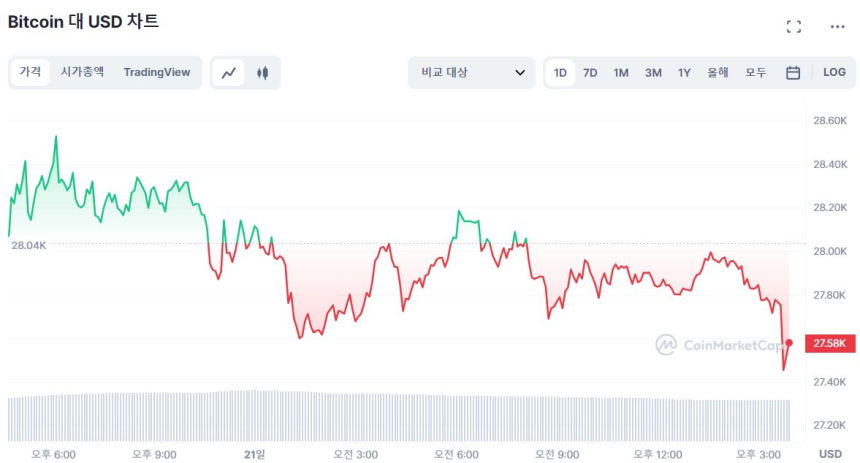The image size is (860, 463).
Task: Select the 1D time range
Action: pos(561,72)
